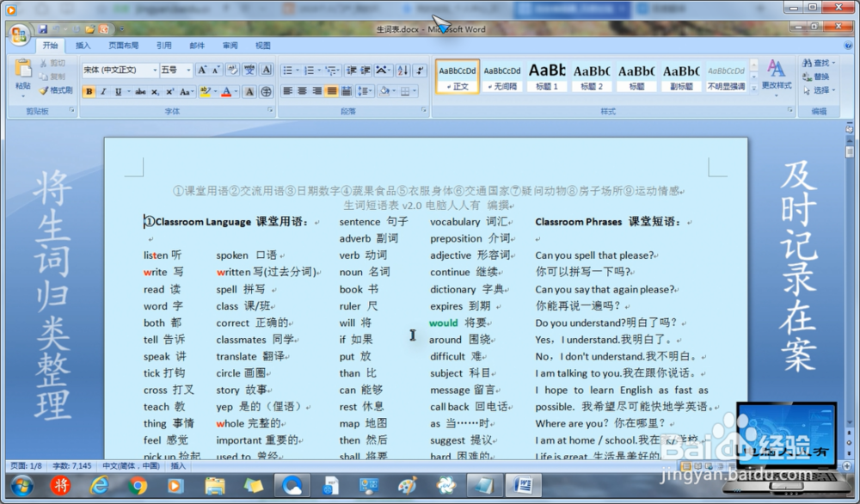Viewport: 860px width, 504px height.
Task: Insert an enclosed character (circled 字 icon)
Action: click(x=266, y=91)
